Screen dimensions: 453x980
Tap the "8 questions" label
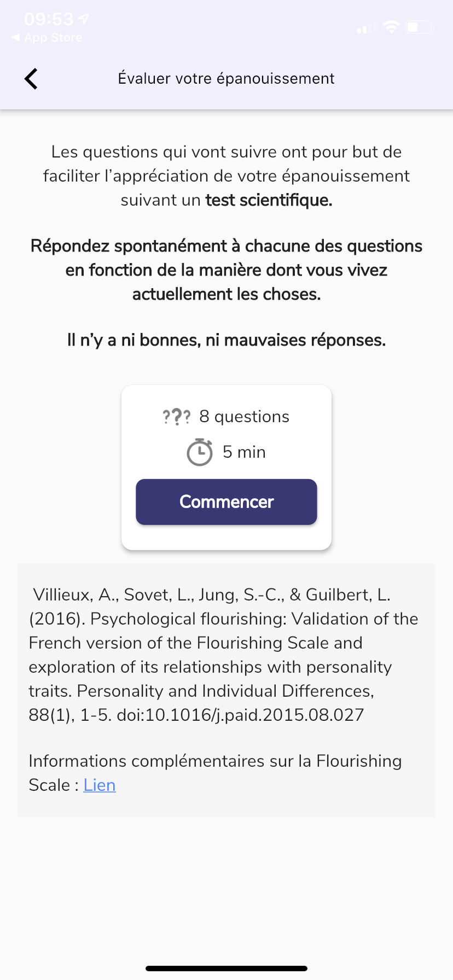click(x=244, y=417)
